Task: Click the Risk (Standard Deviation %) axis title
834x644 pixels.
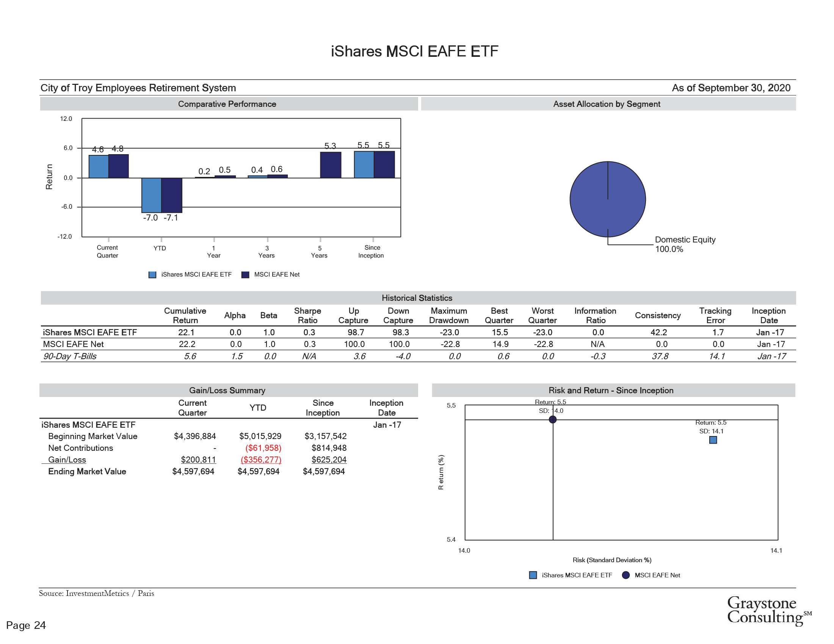Action: coord(612,560)
